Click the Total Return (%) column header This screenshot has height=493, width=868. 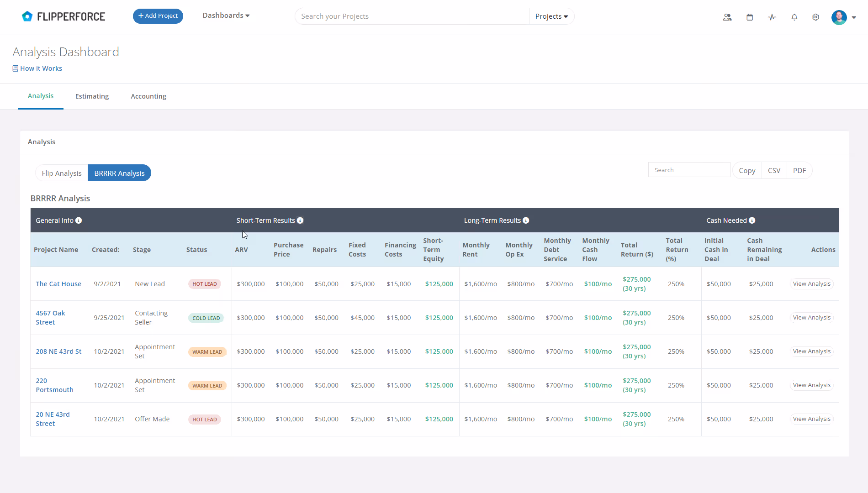click(x=677, y=250)
